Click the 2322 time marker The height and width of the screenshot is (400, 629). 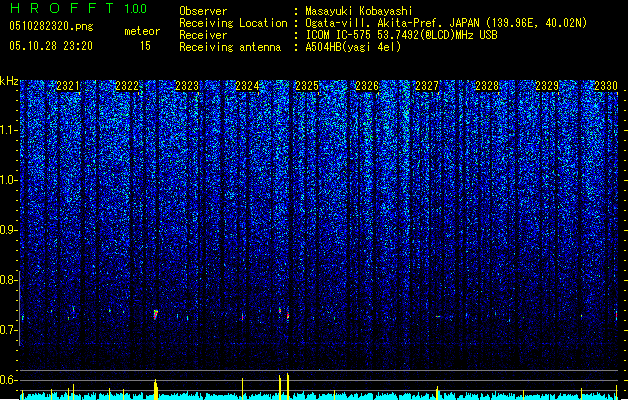pos(127,86)
